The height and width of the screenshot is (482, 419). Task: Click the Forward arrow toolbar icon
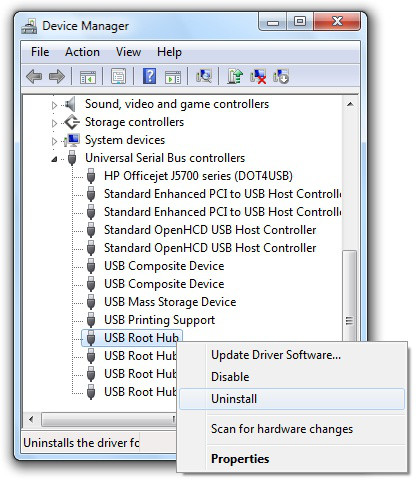click(57, 77)
